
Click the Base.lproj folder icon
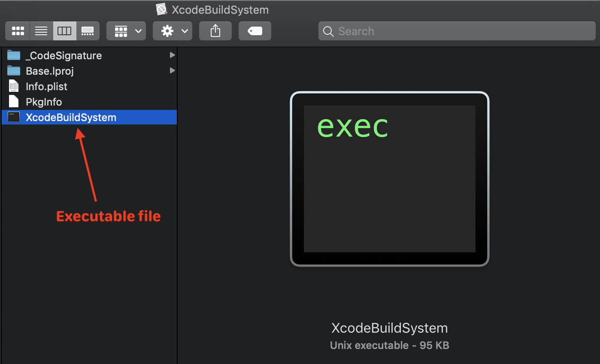14,71
